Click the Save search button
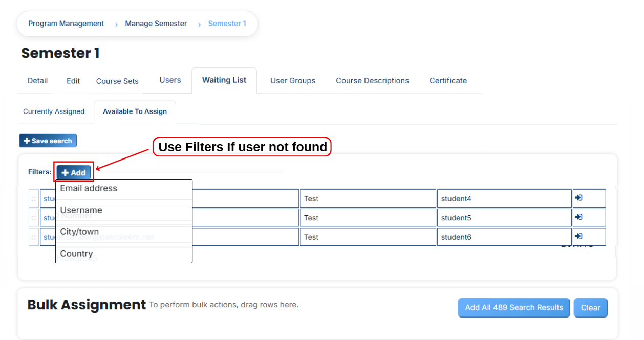 pos(48,141)
